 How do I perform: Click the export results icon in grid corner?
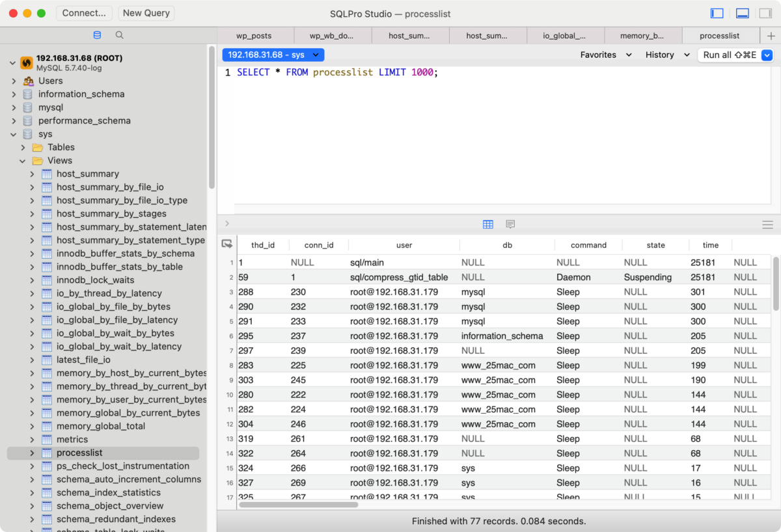[227, 244]
